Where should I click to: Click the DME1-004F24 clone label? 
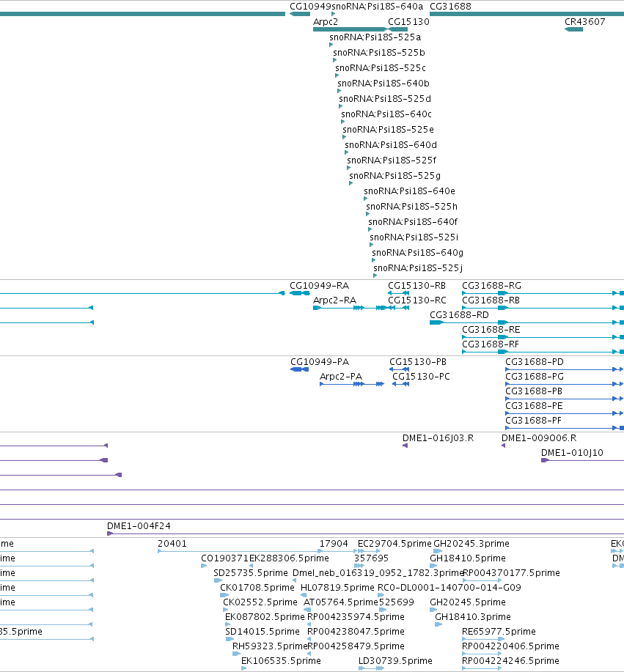click(x=139, y=526)
